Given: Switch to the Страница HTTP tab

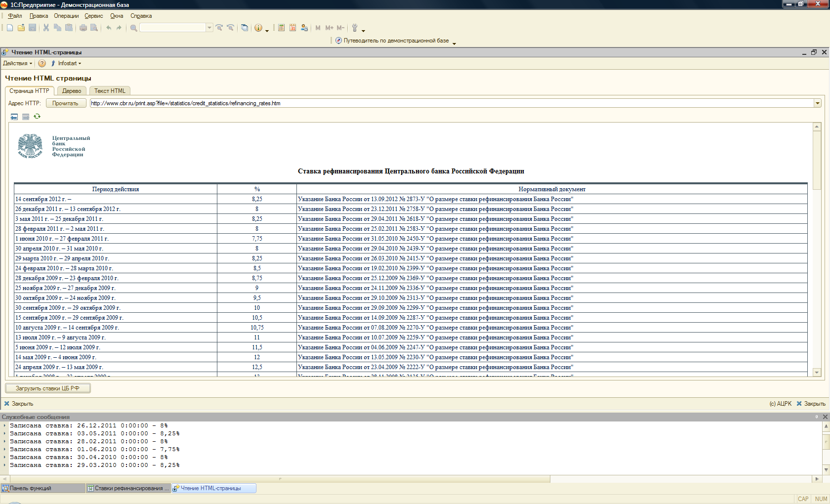Looking at the screenshot, I should (30, 91).
